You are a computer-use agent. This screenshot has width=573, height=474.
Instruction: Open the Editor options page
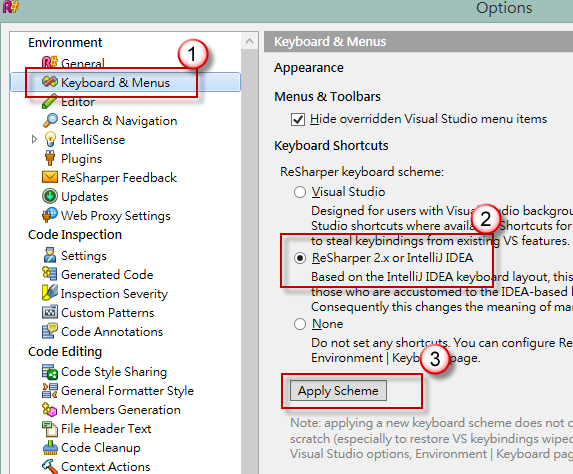pyautogui.click(x=78, y=102)
